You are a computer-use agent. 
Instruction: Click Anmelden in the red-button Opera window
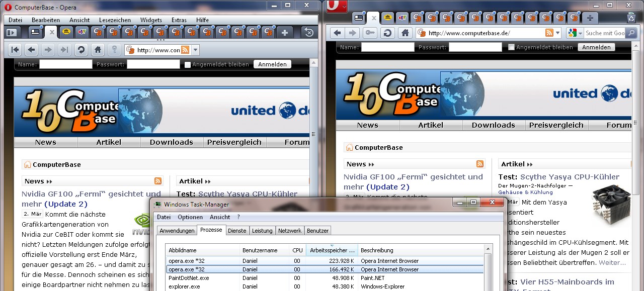click(596, 47)
